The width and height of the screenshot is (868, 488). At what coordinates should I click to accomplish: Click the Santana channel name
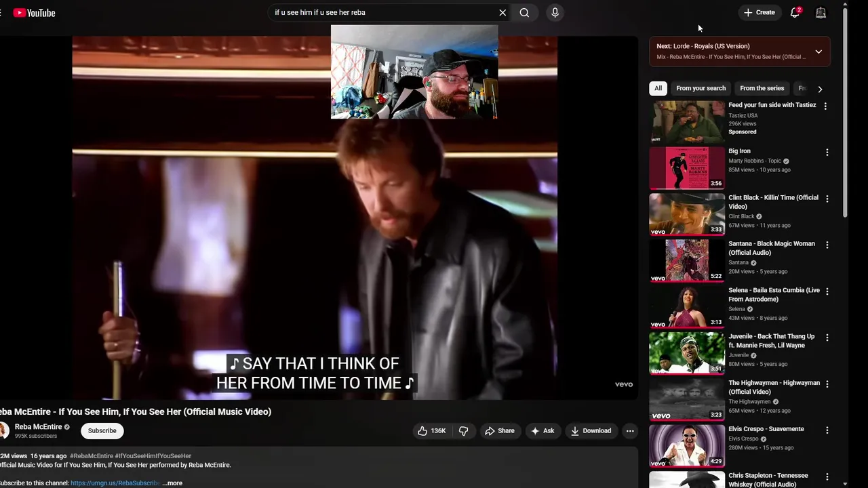(x=738, y=263)
